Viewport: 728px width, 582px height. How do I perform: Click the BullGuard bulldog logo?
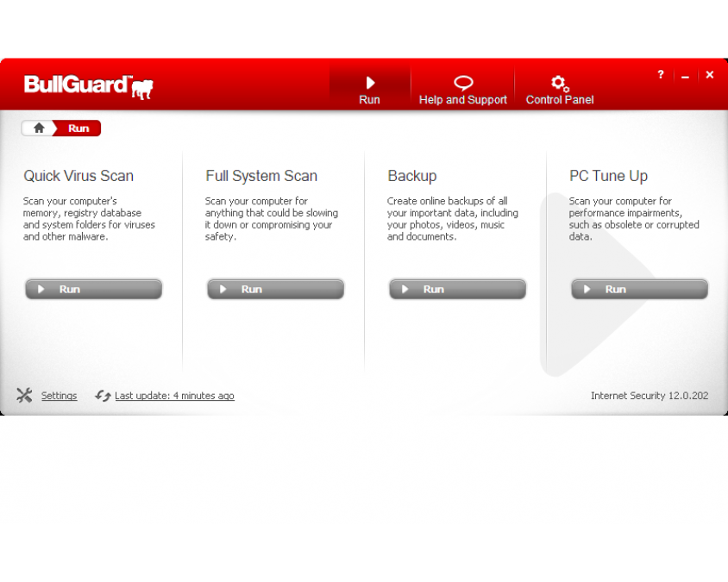pos(88,86)
